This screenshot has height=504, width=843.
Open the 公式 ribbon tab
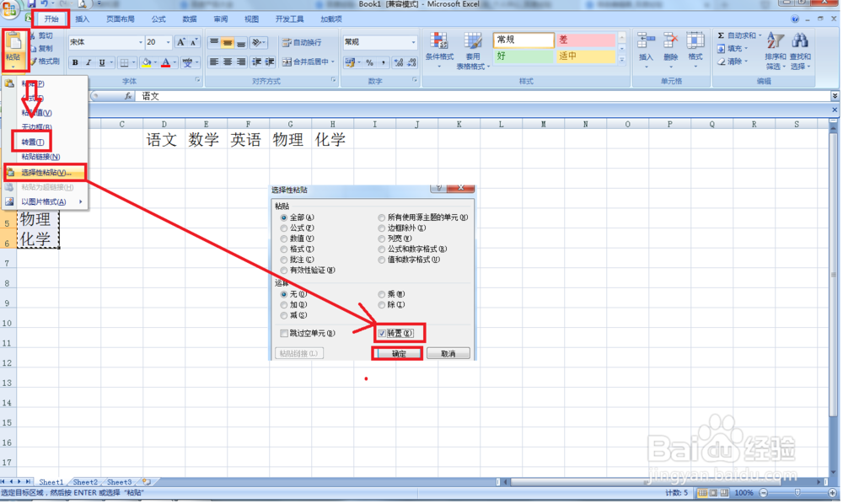click(x=158, y=19)
